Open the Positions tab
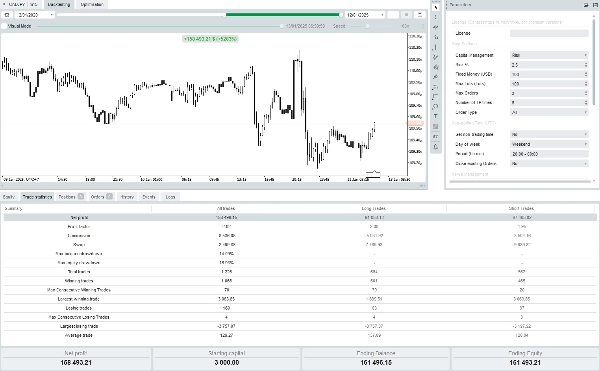Image resolution: width=600 pixels, height=371 pixels. (71, 197)
